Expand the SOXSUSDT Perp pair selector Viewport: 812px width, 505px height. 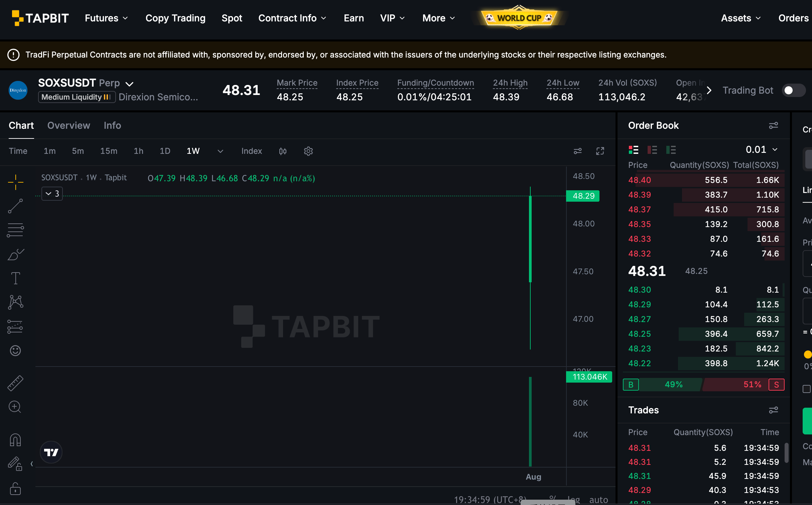(x=129, y=84)
